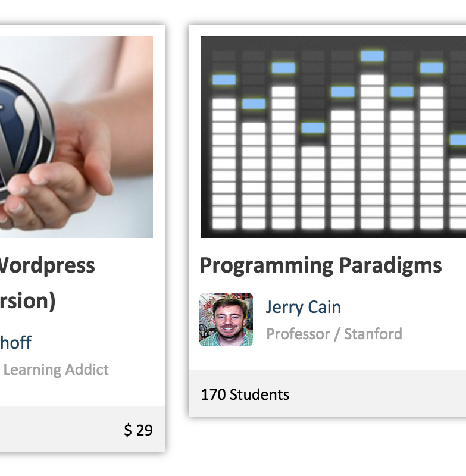Click the gray footer of Programming Paradigms card
Viewport: 466px width, 476px height.
327,393
